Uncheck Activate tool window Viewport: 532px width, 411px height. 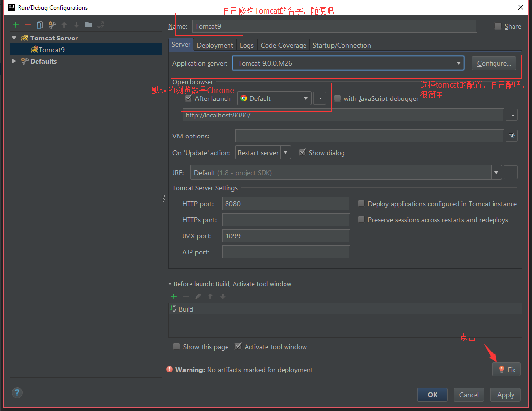tap(238, 346)
